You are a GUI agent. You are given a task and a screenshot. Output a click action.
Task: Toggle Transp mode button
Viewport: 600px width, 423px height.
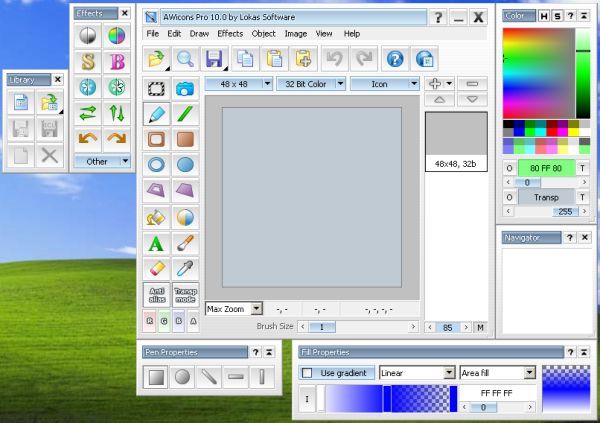tap(186, 295)
